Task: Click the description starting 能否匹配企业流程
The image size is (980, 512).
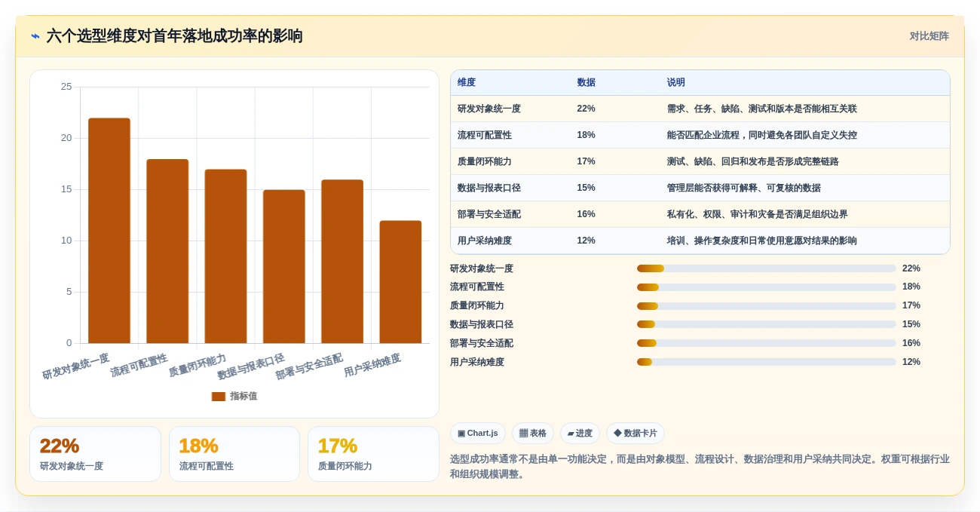Action: pos(762,135)
